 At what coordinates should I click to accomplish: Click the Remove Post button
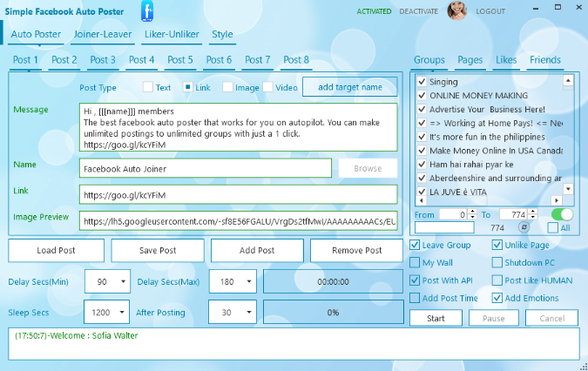pyautogui.click(x=356, y=250)
